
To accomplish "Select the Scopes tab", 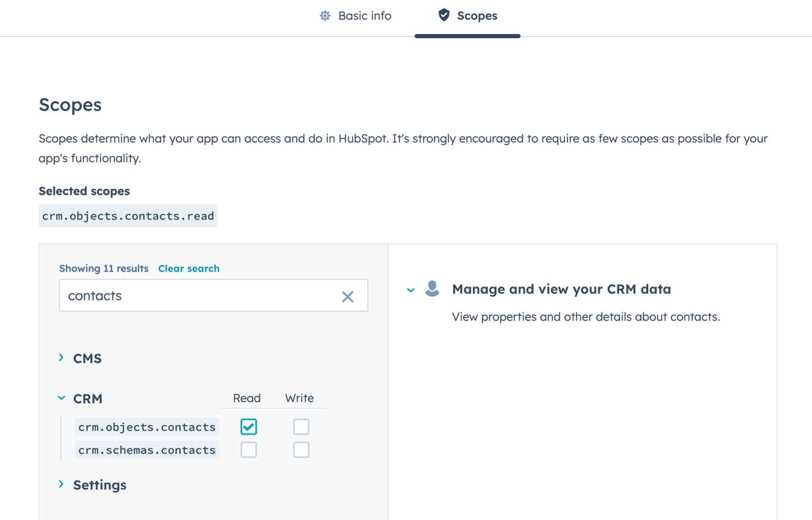I will click(x=468, y=16).
